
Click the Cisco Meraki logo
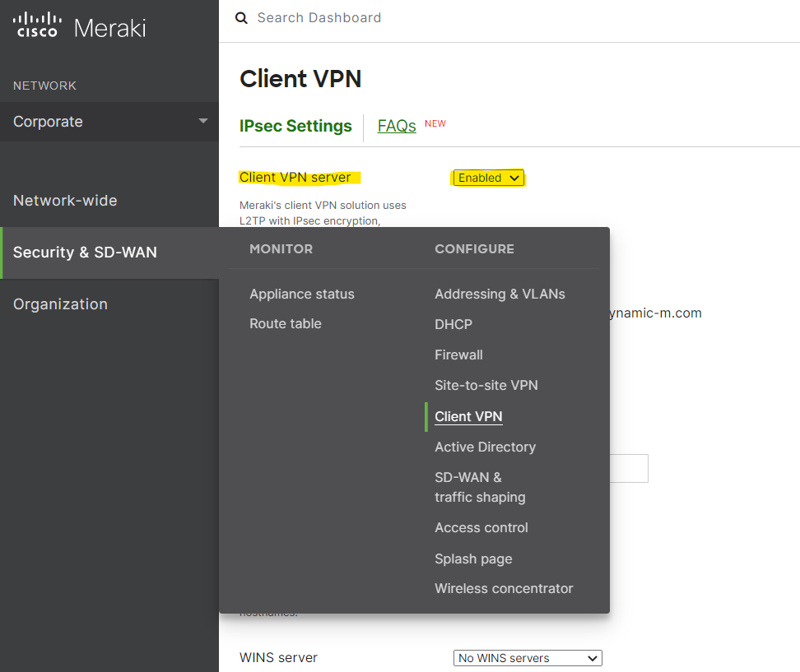[x=78, y=26]
